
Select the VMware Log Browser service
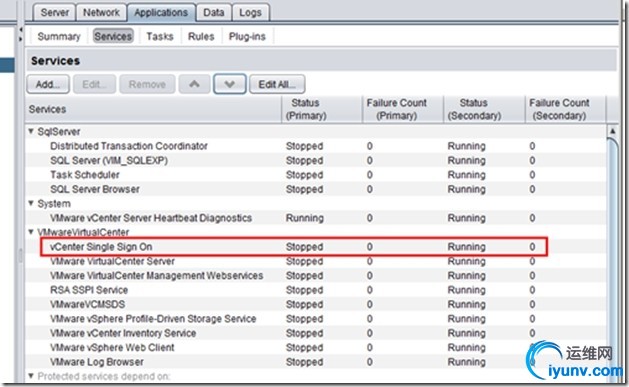[x=97, y=362]
